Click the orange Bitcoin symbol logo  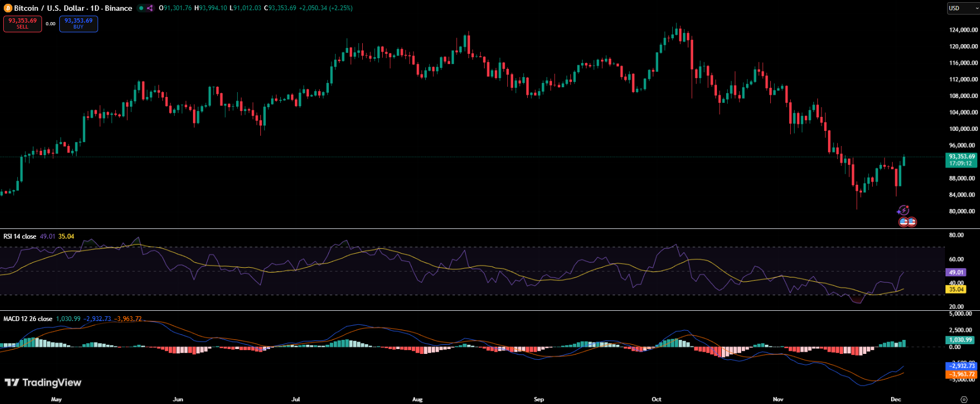pos(8,8)
